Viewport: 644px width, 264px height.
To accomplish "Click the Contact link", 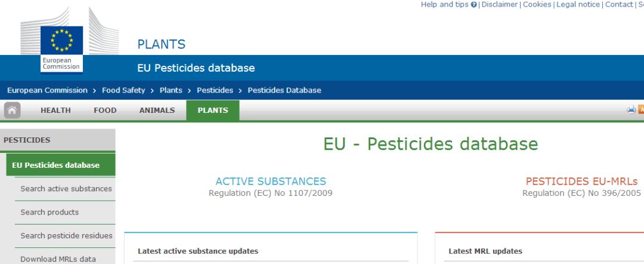I will click(x=619, y=5).
